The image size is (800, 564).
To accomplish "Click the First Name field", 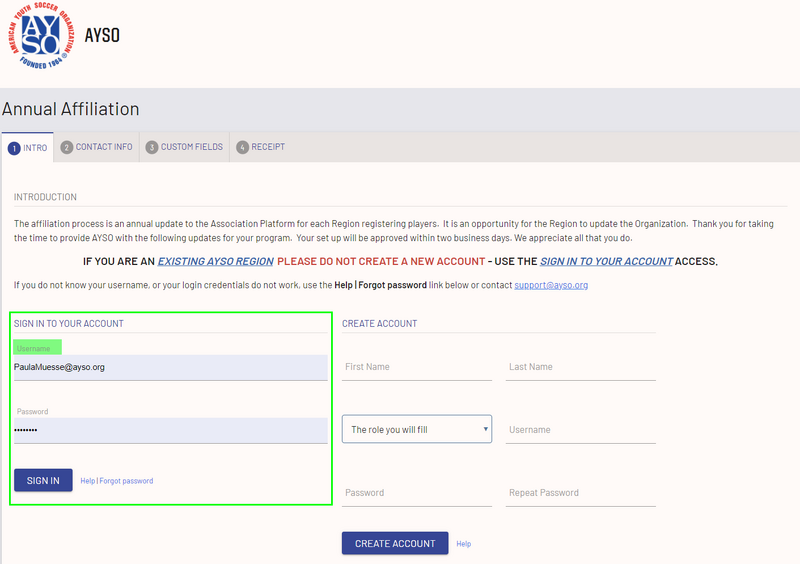I will tap(416, 367).
